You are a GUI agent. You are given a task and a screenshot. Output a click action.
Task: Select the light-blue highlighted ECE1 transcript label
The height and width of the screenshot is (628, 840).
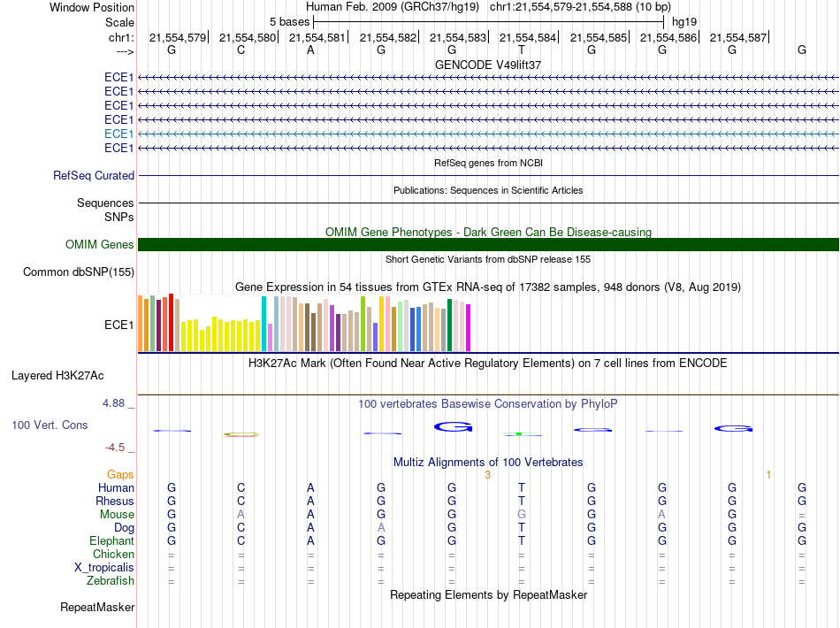click(x=118, y=134)
